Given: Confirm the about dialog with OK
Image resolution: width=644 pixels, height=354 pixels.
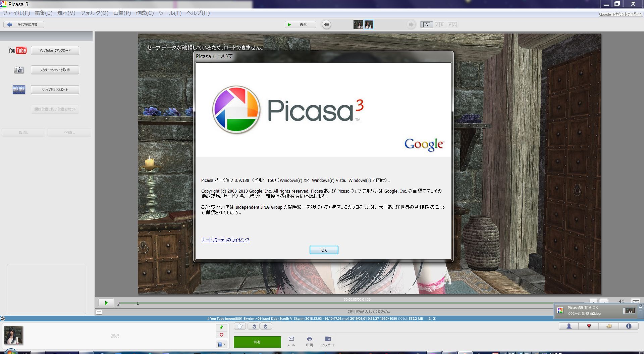Looking at the screenshot, I should (x=324, y=250).
